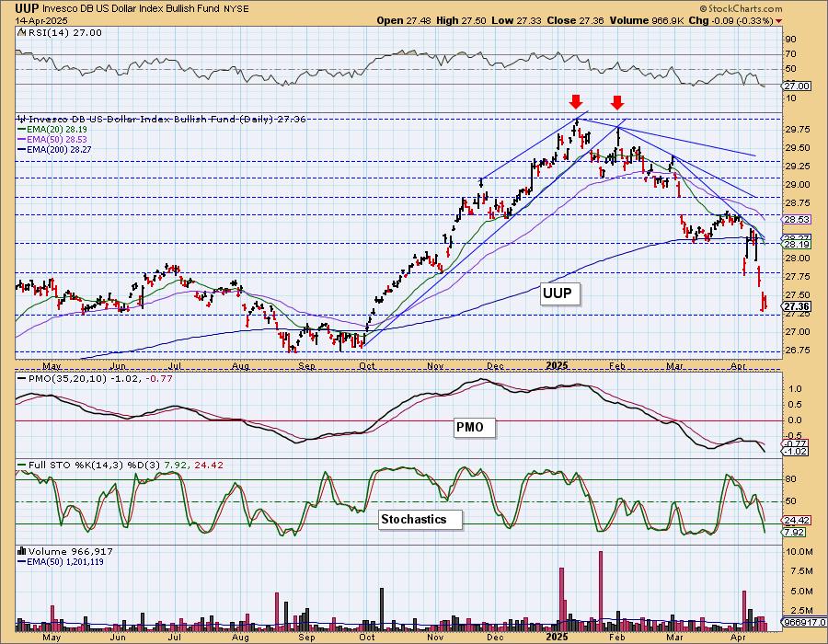The width and height of the screenshot is (828, 644).
Task: Click the boxed -1.02 PMO axis value
Action: click(x=796, y=452)
